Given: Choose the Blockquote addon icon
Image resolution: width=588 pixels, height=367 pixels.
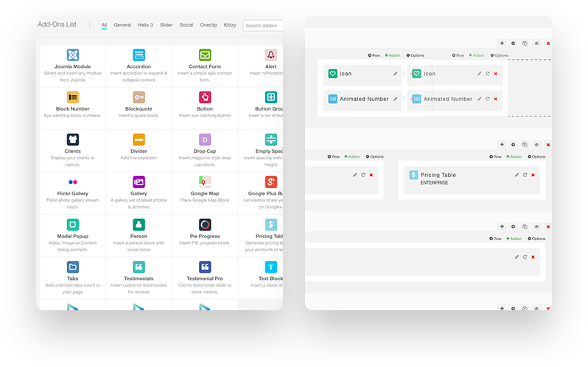Looking at the screenshot, I should 139,97.
